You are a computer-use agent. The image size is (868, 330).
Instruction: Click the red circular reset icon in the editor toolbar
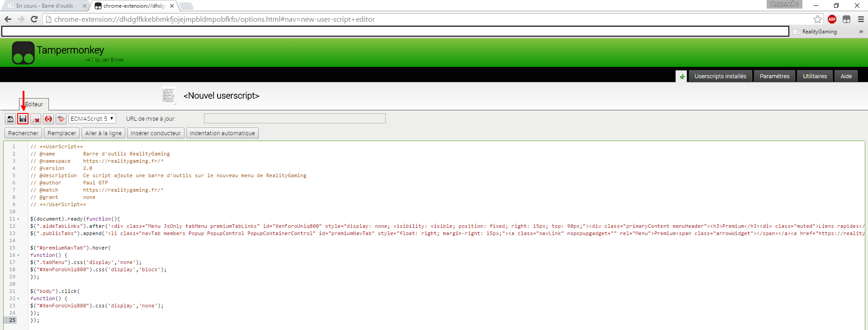[x=48, y=119]
